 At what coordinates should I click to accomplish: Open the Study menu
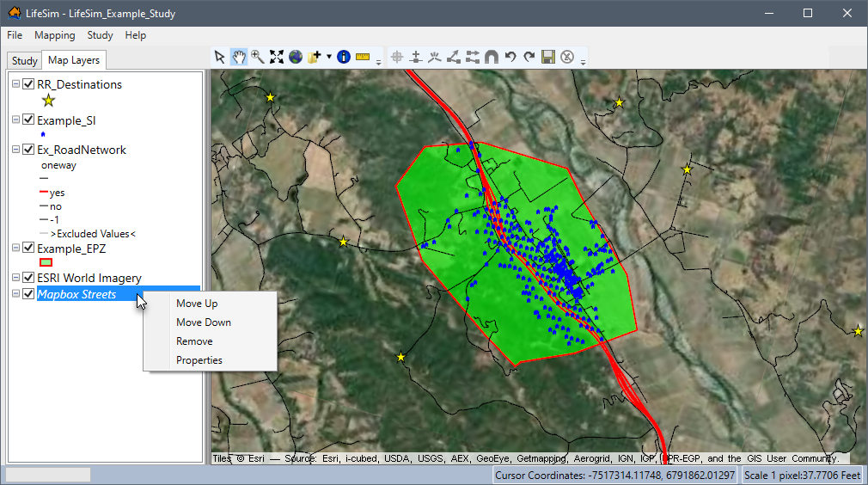pyautogui.click(x=101, y=35)
